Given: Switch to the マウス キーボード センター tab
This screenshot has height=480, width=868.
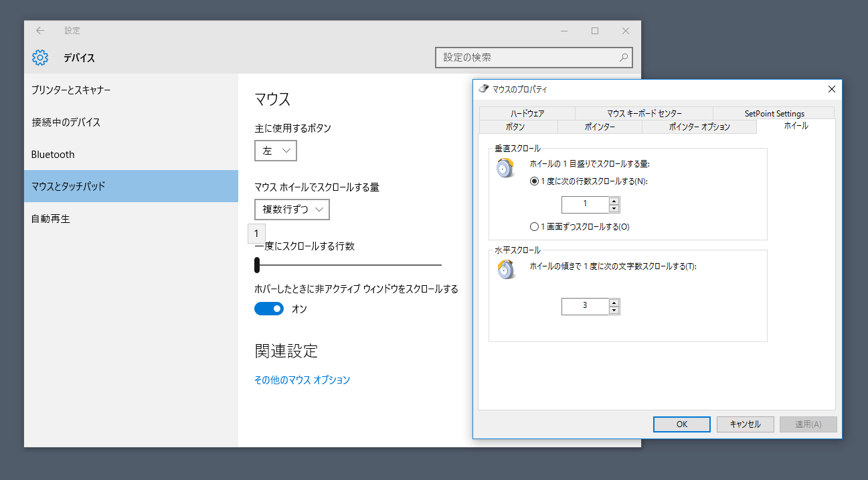Looking at the screenshot, I should [x=644, y=113].
